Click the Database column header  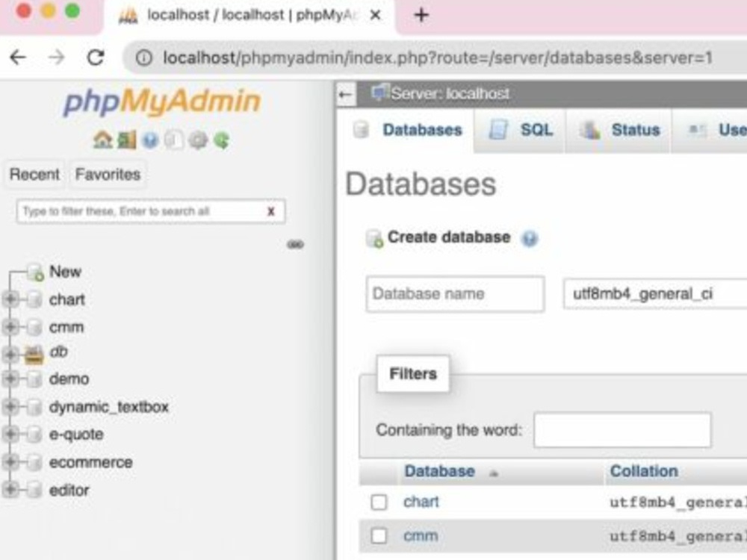439,471
